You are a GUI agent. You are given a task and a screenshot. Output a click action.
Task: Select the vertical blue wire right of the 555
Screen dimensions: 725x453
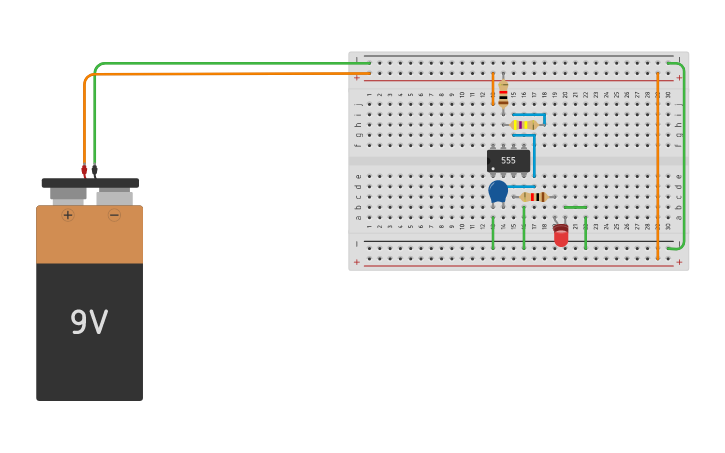(534, 155)
